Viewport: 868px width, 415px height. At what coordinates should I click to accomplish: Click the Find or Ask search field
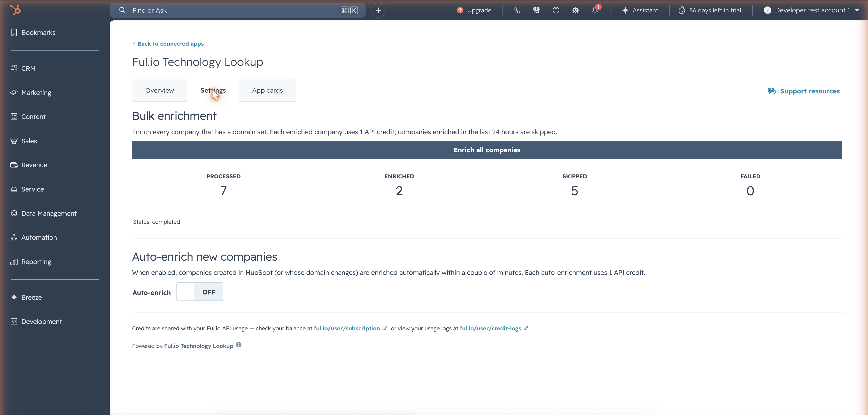pos(237,10)
